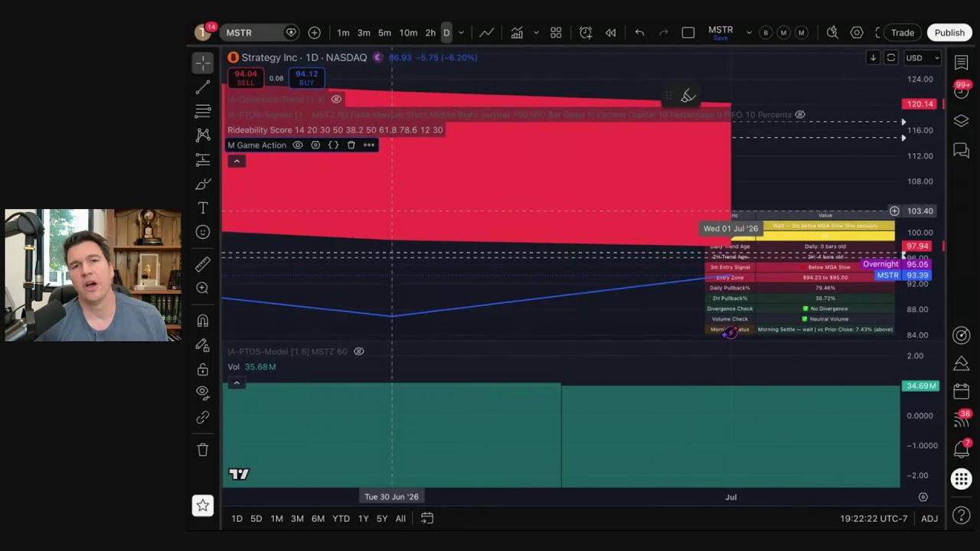This screenshot has width=980, height=551.
Task: Add order or alert at 103.40 plus
Action: [x=894, y=211]
